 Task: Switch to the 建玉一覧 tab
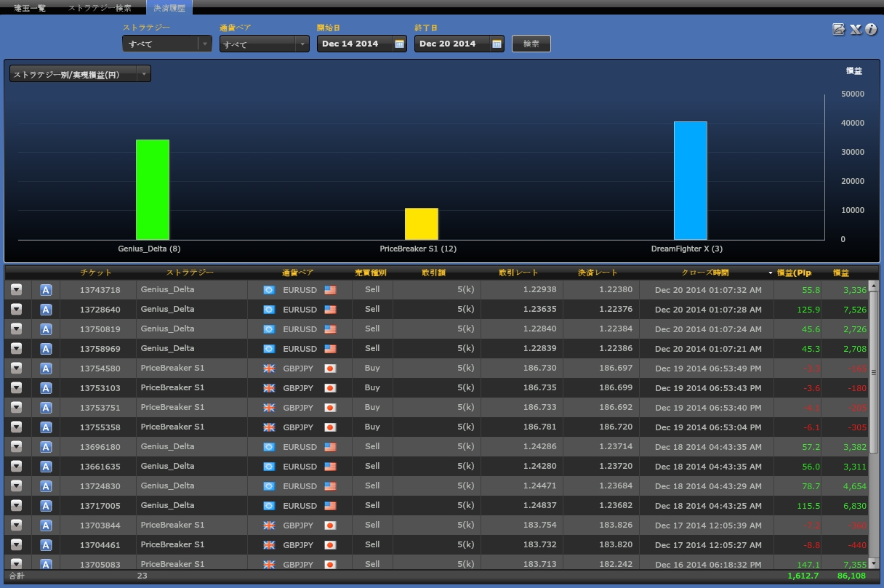[x=30, y=8]
